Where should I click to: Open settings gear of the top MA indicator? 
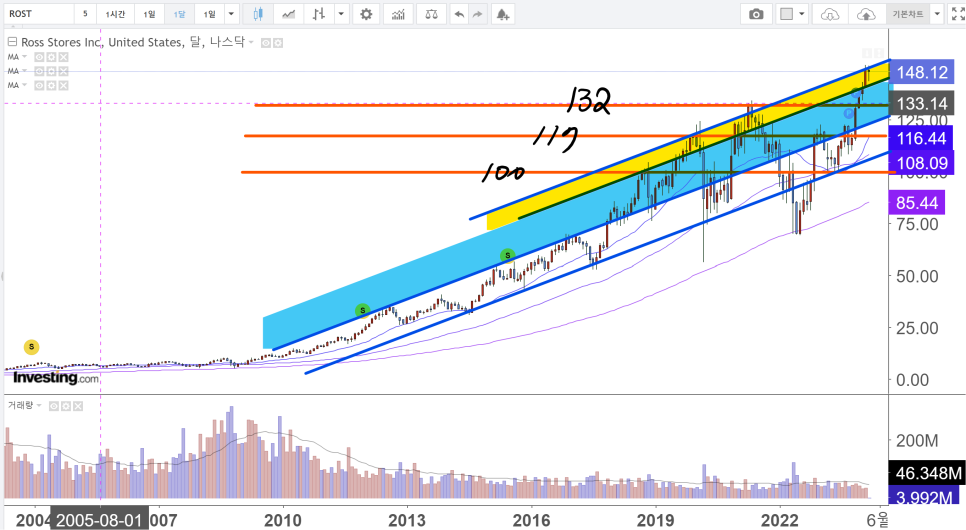click(51, 57)
